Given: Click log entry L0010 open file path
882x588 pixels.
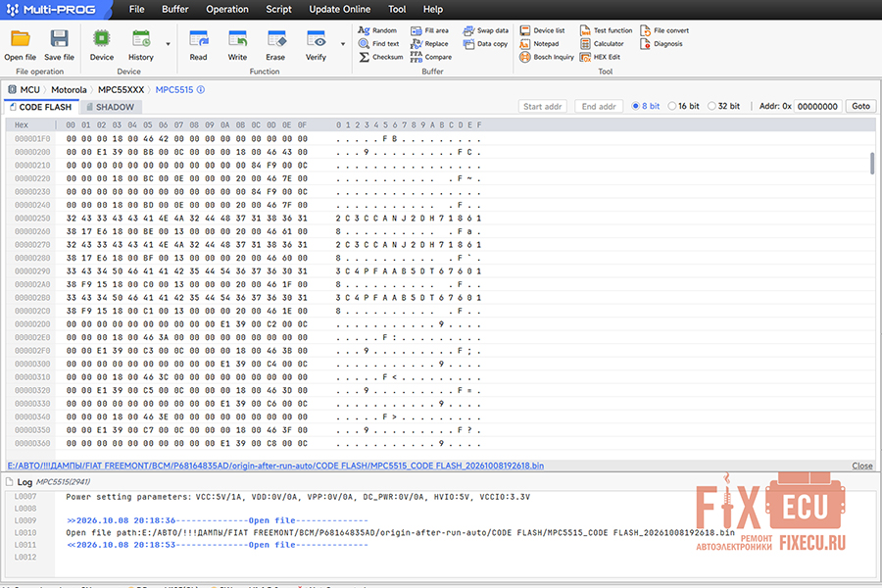Looking at the screenshot, I should pyautogui.click(x=400, y=532).
